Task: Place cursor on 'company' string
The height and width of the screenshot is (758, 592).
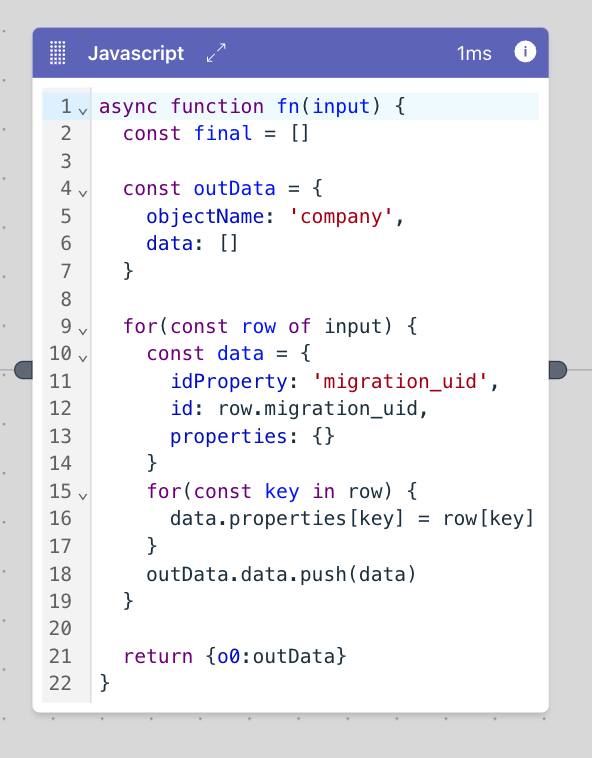Action: pyautogui.click(x=341, y=216)
